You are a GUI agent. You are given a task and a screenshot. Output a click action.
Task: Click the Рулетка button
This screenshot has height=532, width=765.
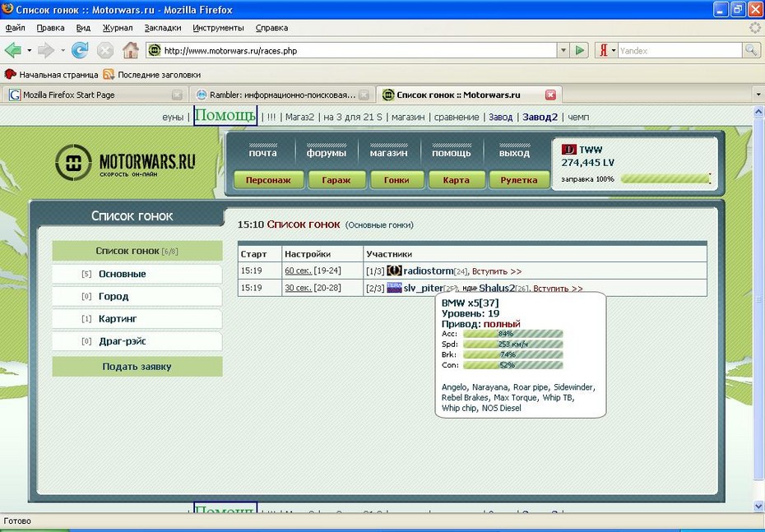pos(518,180)
